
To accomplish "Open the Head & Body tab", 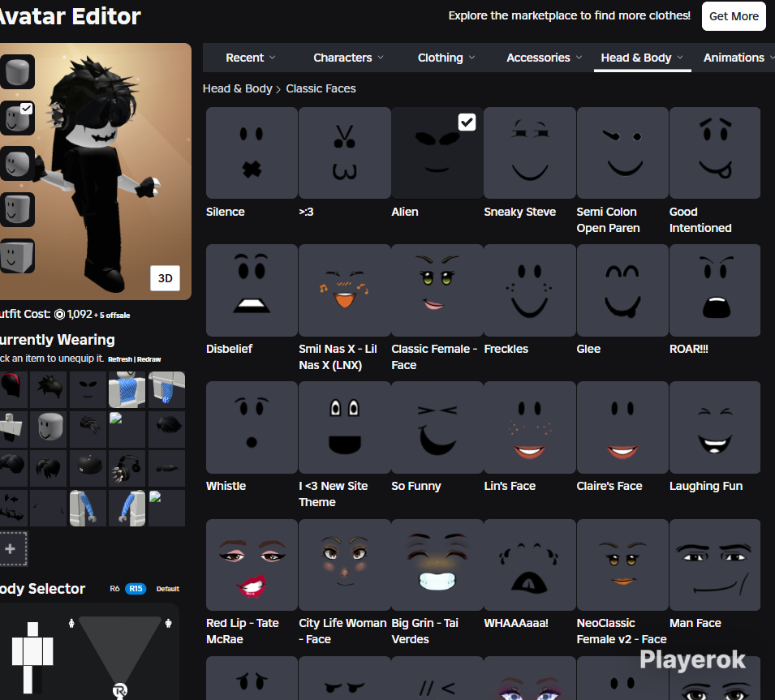I will pos(642,58).
